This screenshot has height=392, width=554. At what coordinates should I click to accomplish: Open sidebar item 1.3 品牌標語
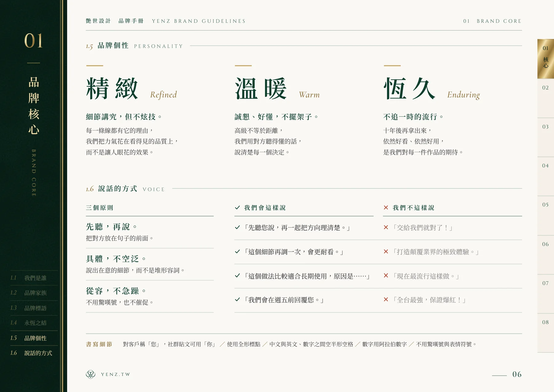tap(34, 308)
